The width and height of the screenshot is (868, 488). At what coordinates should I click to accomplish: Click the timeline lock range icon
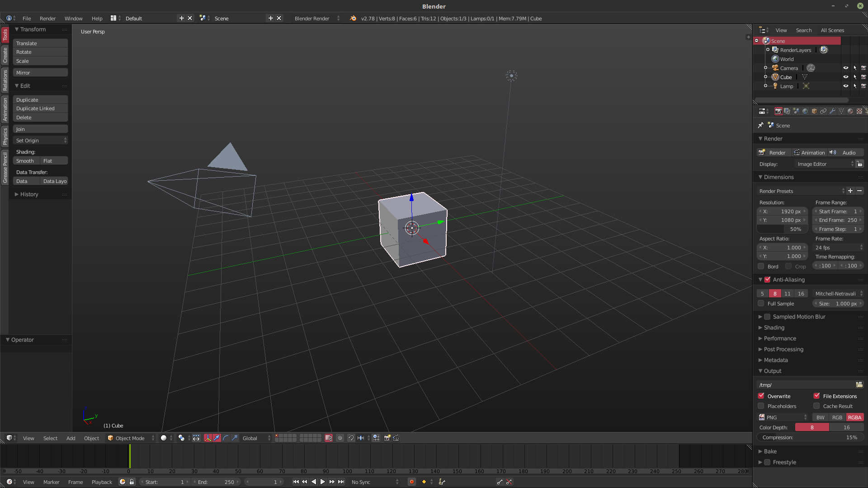tap(132, 482)
